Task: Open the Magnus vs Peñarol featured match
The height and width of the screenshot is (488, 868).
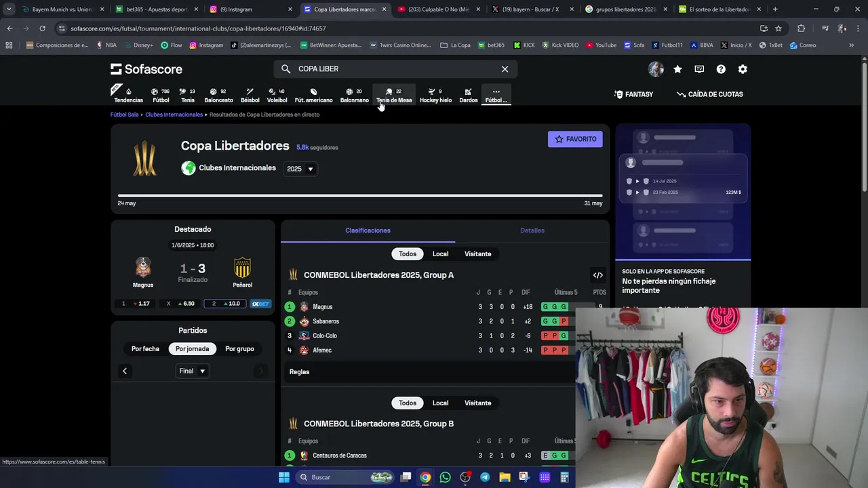Action: tap(193, 272)
